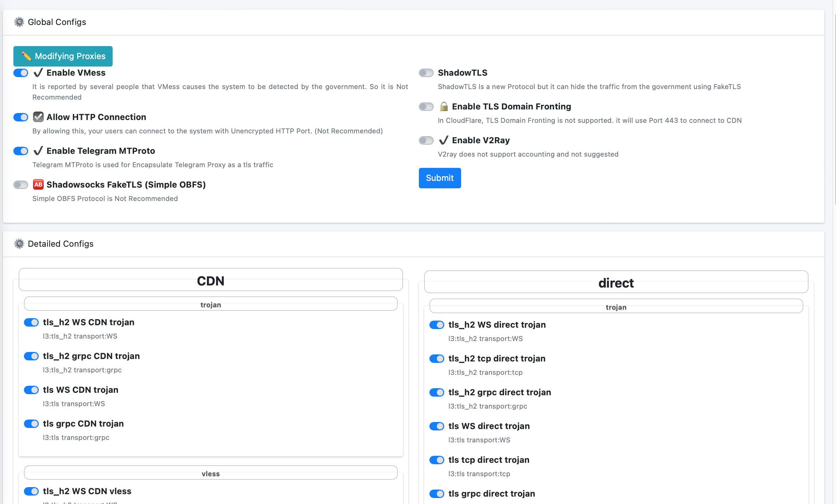The width and height of the screenshot is (836, 504).
Task: Click the pencil icon in Modifying Proxies
Action: click(26, 56)
